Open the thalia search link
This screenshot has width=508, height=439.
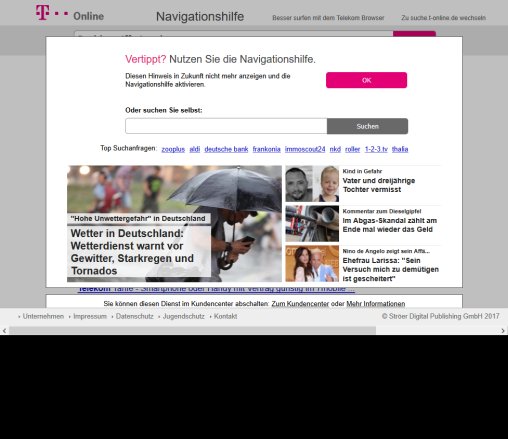point(400,149)
